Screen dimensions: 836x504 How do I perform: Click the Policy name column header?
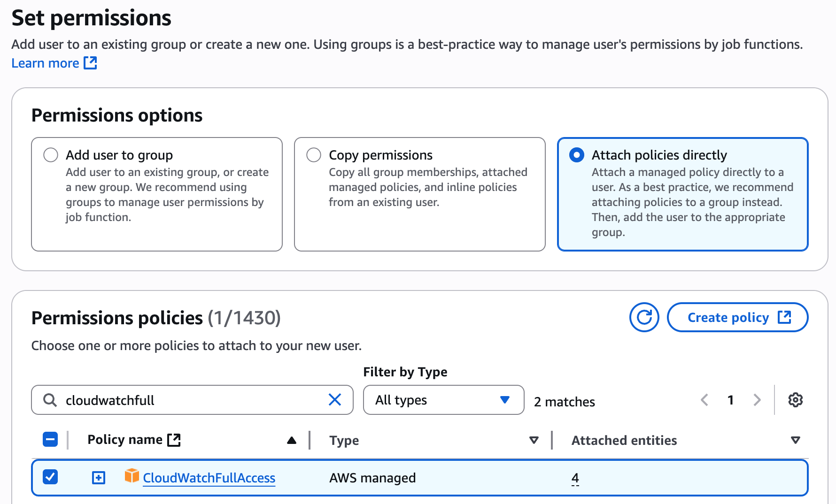point(125,440)
